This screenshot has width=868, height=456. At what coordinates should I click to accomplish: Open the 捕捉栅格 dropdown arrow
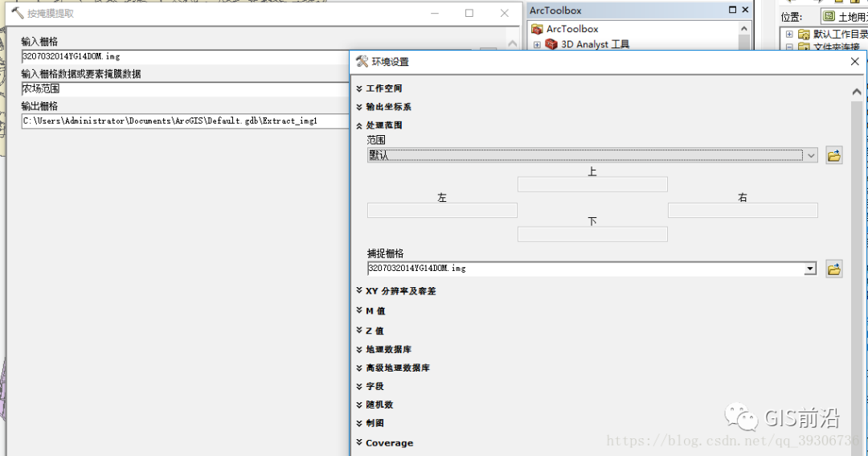point(810,269)
